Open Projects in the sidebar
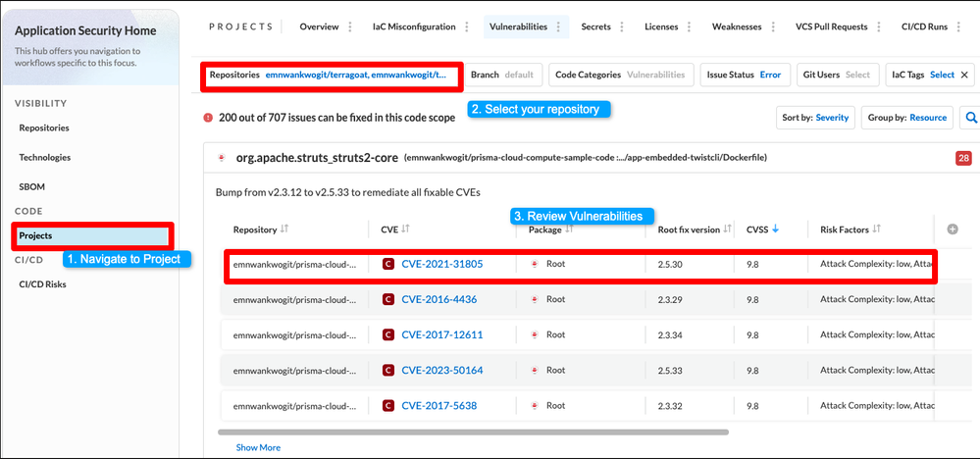Image resolution: width=980 pixels, height=459 pixels. 35,235
